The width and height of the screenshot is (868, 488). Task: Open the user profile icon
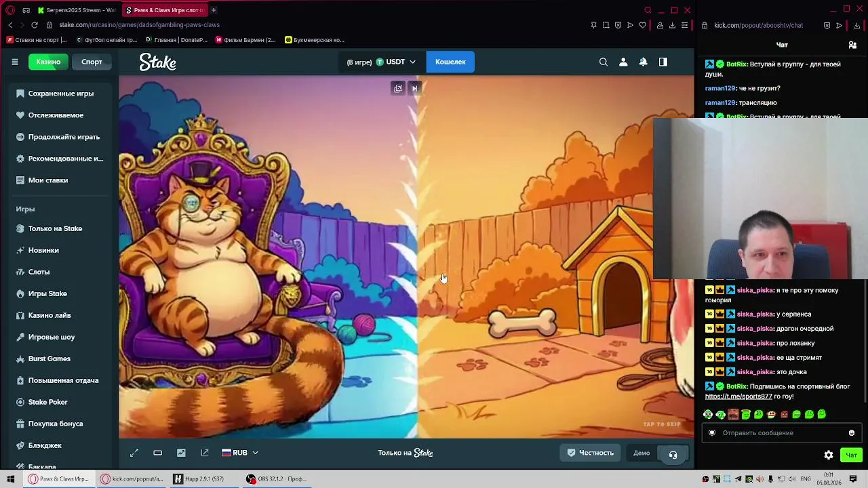click(623, 62)
